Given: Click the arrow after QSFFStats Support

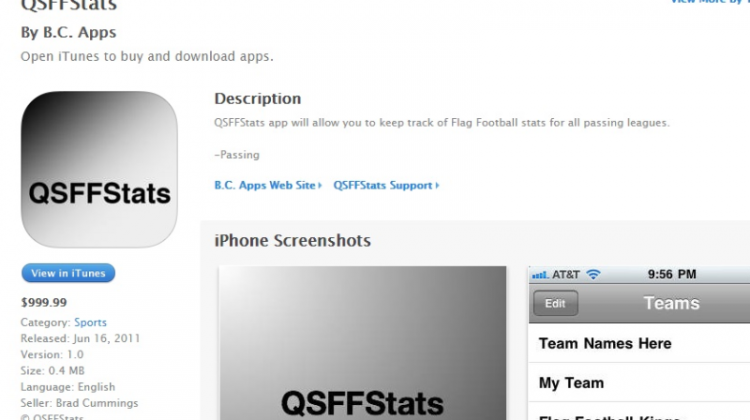Looking at the screenshot, I should pos(437,186).
